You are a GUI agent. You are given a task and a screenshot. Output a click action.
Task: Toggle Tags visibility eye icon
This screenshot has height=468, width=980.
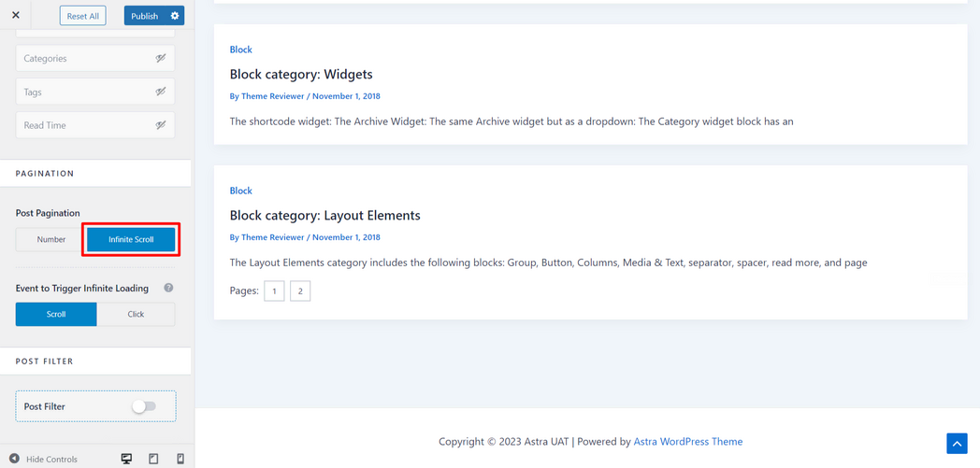[x=161, y=92]
